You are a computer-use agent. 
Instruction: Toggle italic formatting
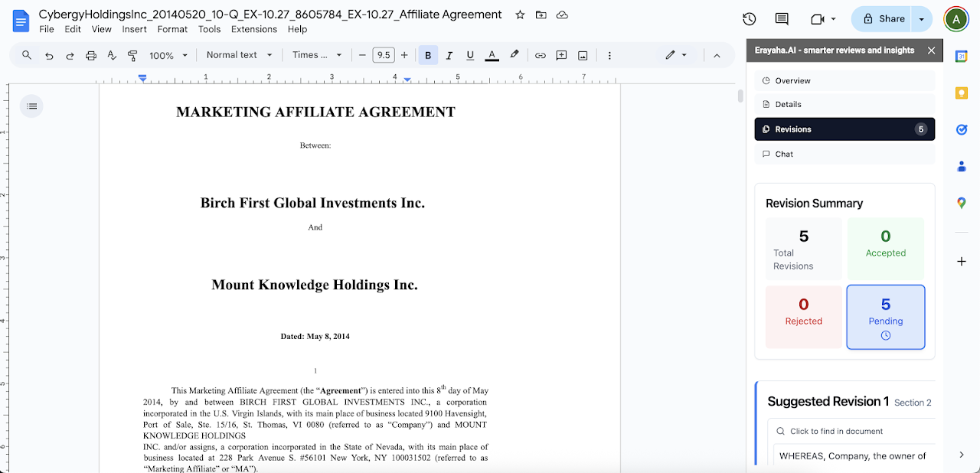click(449, 55)
